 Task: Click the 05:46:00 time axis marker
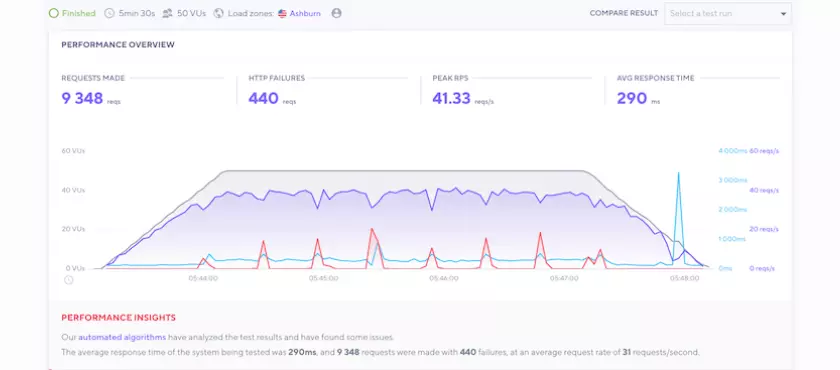pyautogui.click(x=444, y=278)
